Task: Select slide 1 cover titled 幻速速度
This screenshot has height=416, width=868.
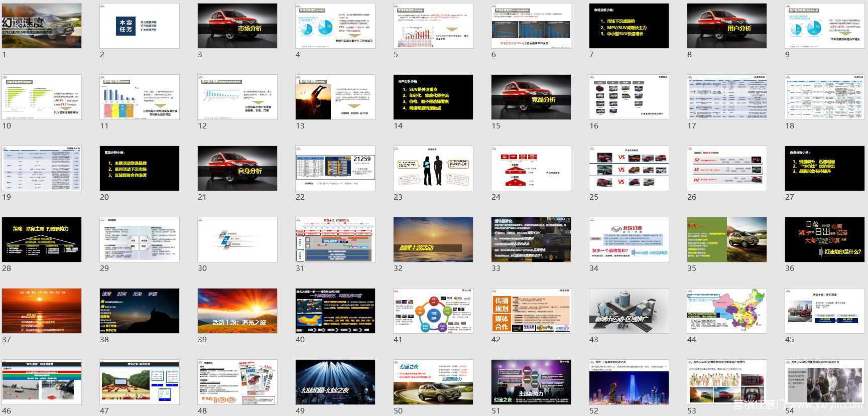Action: tap(42, 26)
